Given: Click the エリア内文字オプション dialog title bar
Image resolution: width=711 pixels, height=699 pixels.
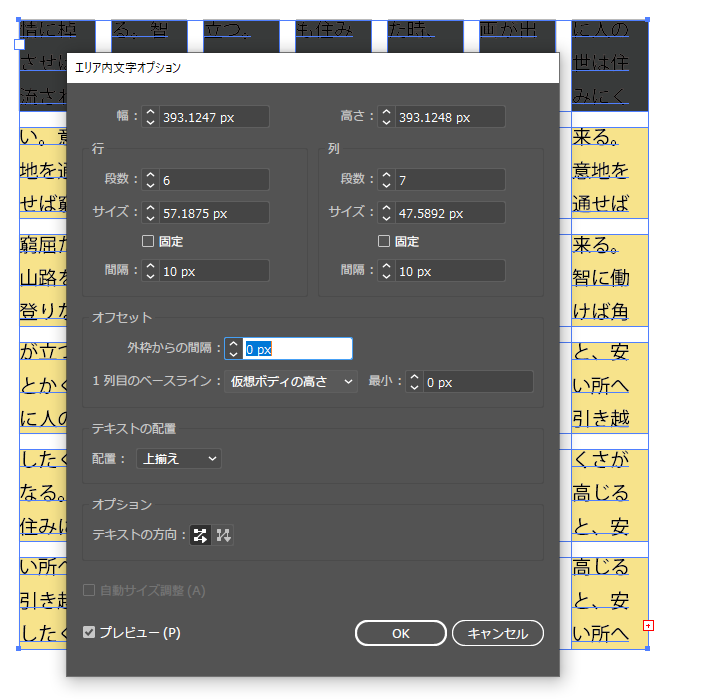Looking at the screenshot, I should click(x=313, y=68).
